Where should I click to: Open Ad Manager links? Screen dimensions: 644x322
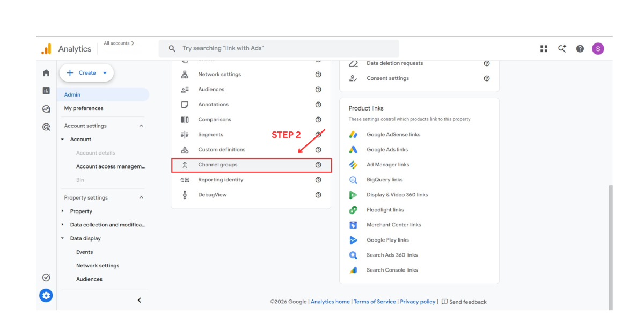click(x=387, y=165)
